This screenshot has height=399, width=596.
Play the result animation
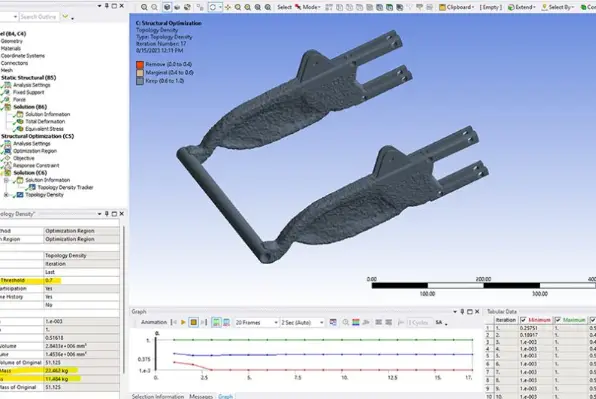(183, 322)
